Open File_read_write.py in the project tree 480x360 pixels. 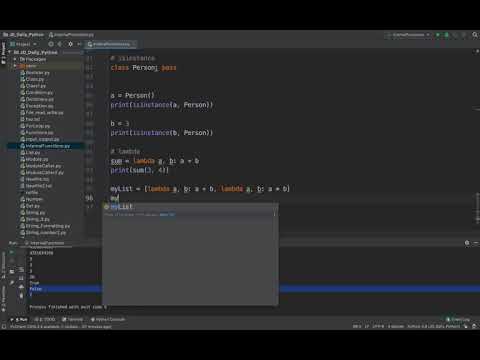(x=42, y=112)
